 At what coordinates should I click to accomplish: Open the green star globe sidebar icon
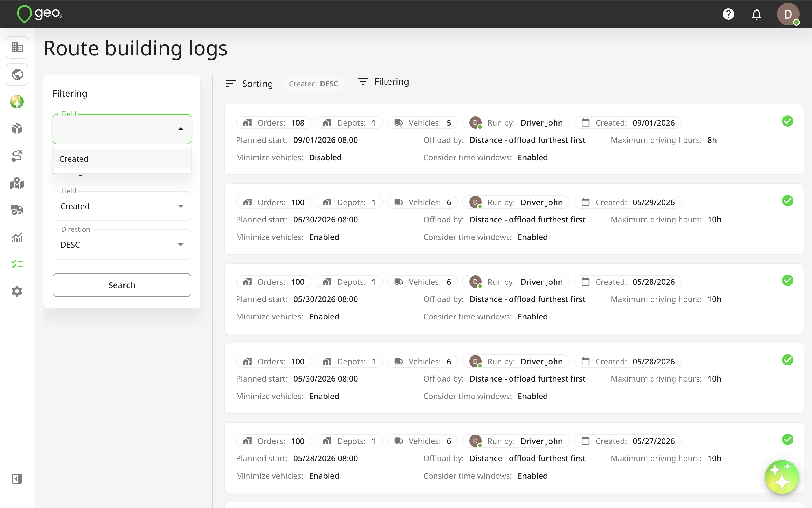click(x=17, y=102)
